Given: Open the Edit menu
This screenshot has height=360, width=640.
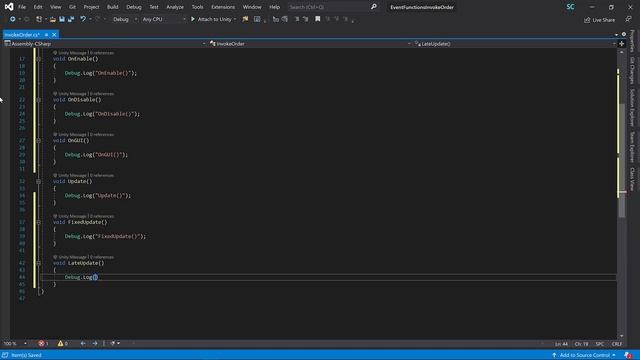Looking at the screenshot, I should click(x=38, y=7).
